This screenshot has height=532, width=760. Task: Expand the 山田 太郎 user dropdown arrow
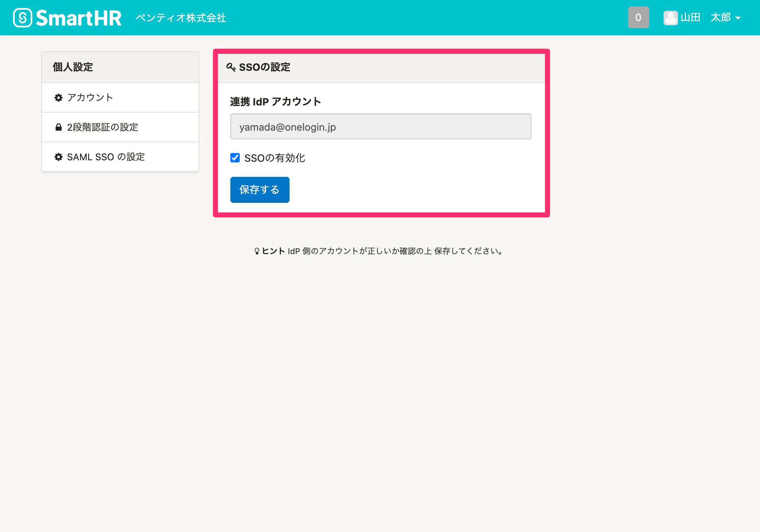coord(738,18)
